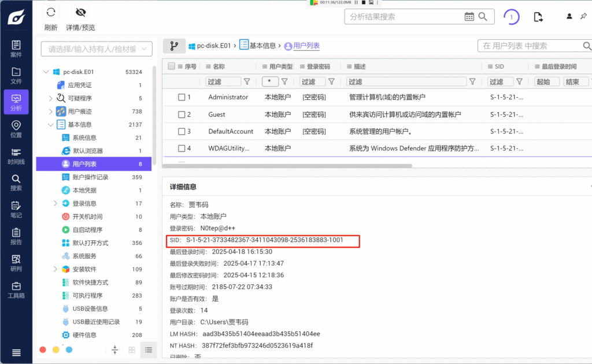Expand the 登录信息 tree node
The height and width of the screenshot is (364, 592).
(x=55, y=203)
